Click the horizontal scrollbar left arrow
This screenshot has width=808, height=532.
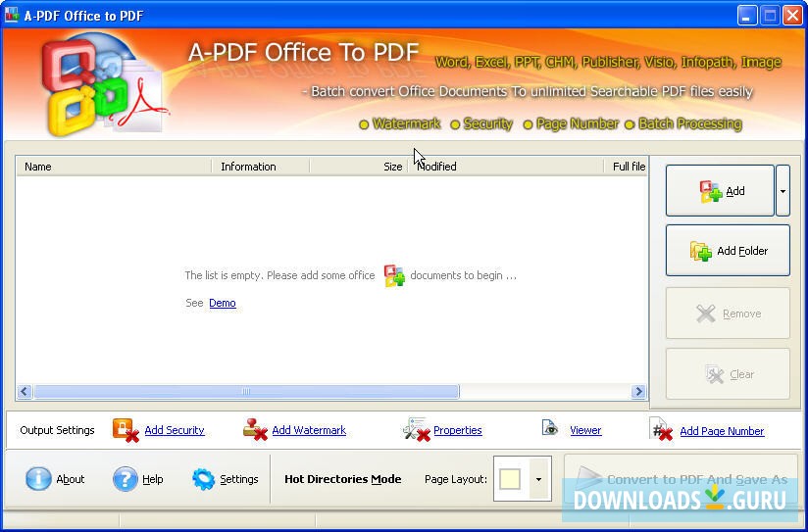coord(25,391)
